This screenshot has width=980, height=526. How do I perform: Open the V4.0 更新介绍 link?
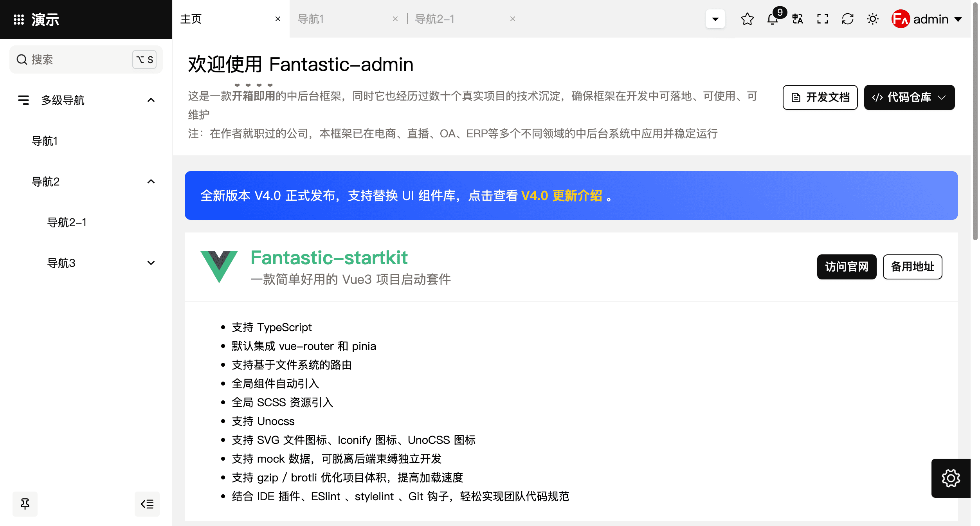coord(562,195)
